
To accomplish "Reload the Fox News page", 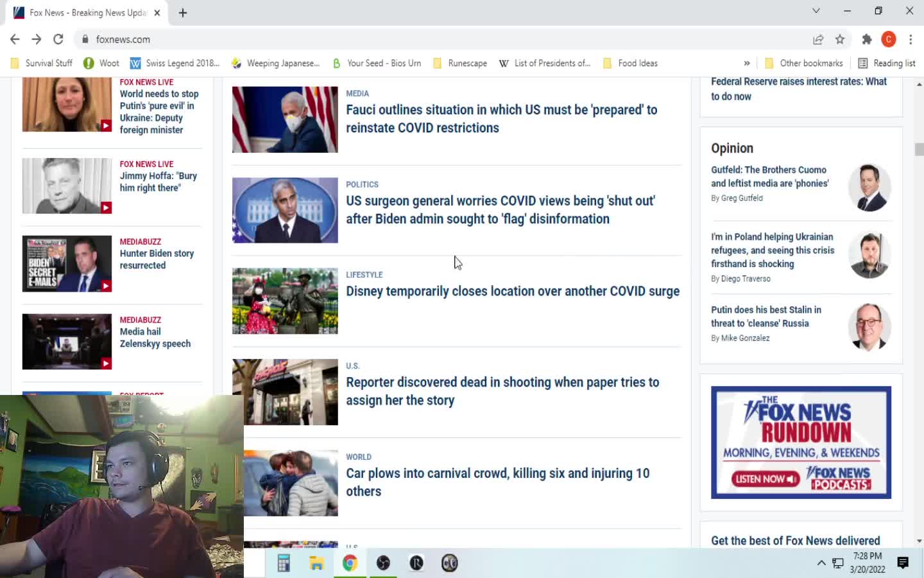I will [x=58, y=39].
